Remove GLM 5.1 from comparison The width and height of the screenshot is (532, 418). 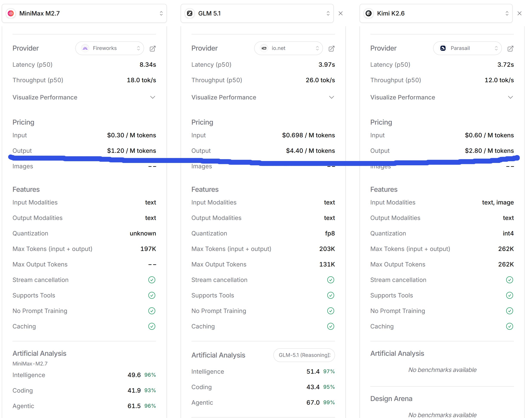pos(341,14)
